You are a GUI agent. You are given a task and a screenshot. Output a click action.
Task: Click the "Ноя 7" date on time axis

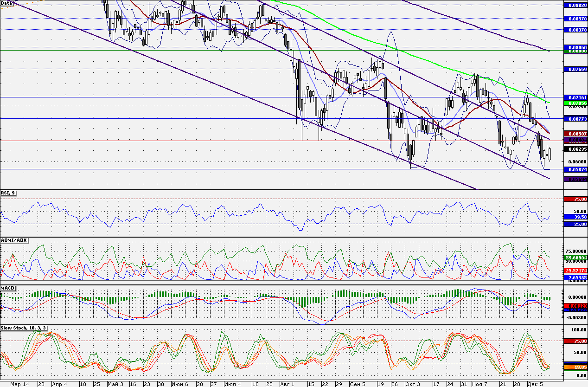[479, 384]
